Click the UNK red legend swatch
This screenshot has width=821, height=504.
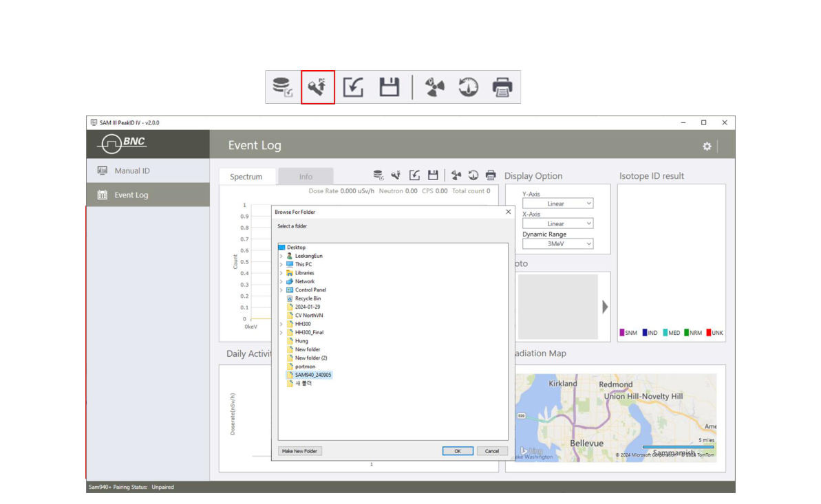(x=709, y=333)
